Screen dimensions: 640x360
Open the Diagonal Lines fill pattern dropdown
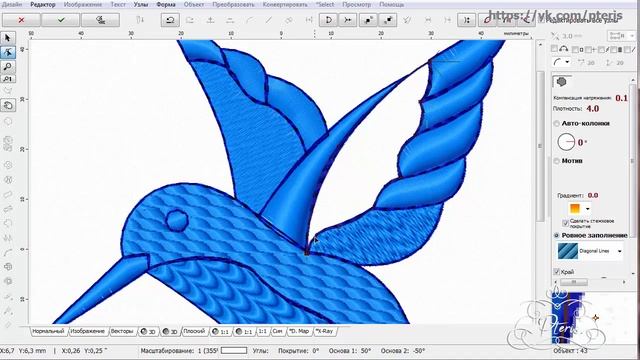tap(620, 251)
